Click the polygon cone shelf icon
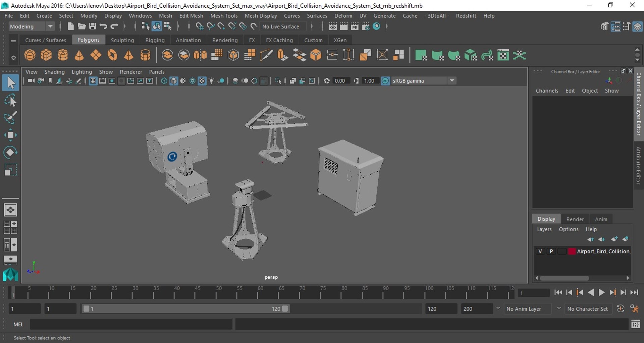 click(x=79, y=55)
